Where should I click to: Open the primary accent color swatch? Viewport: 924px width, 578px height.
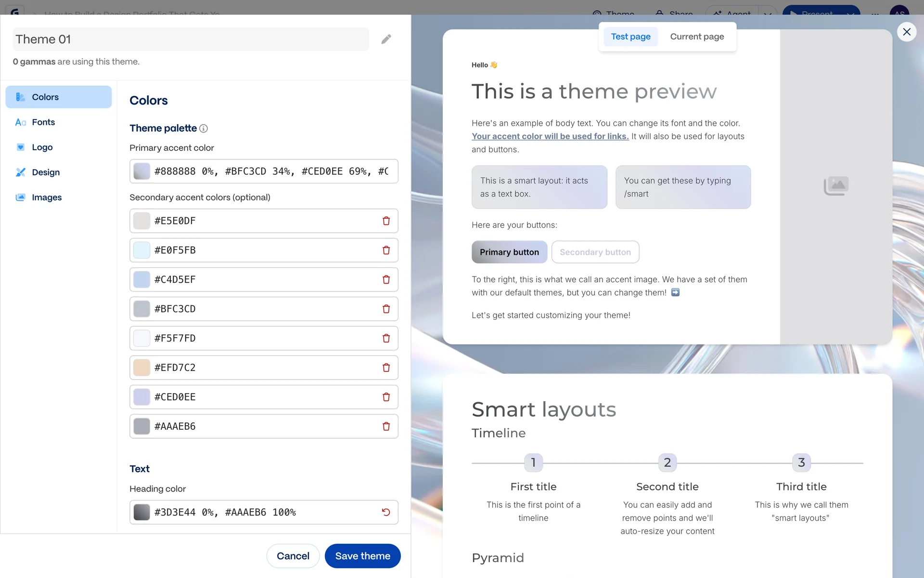point(142,171)
